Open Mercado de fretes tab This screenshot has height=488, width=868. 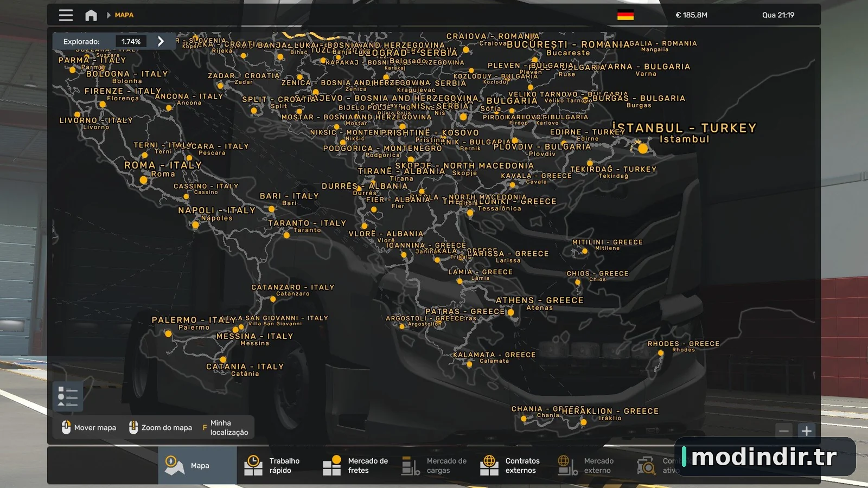coord(355,465)
